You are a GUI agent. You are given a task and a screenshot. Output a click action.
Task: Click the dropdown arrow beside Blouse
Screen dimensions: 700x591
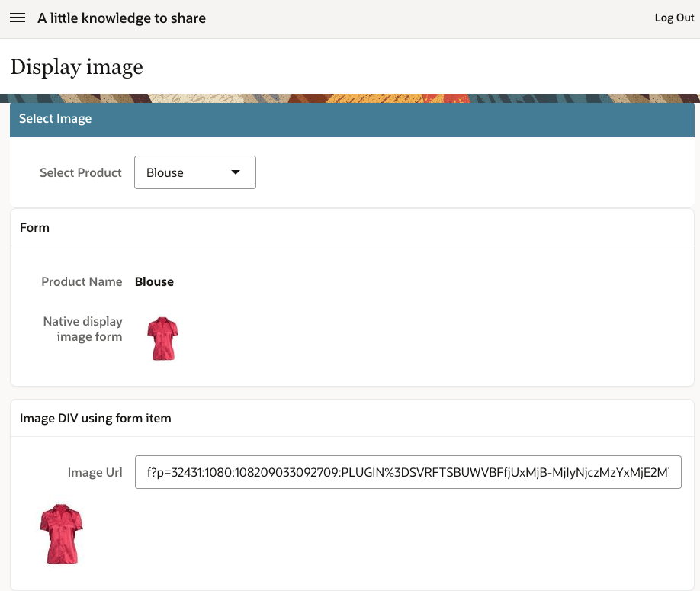(x=236, y=172)
